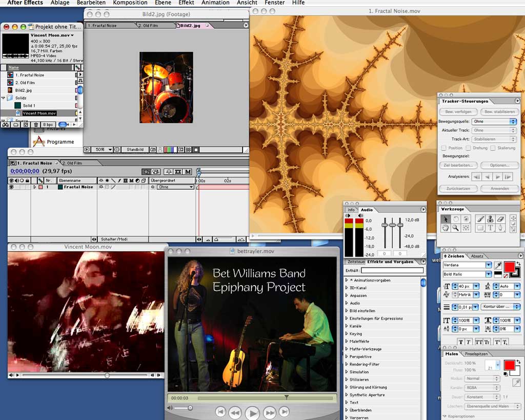This screenshot has width=525, height=420.
Task: Click Schalter/Modi button in timeline
Action: coord(114,239)
